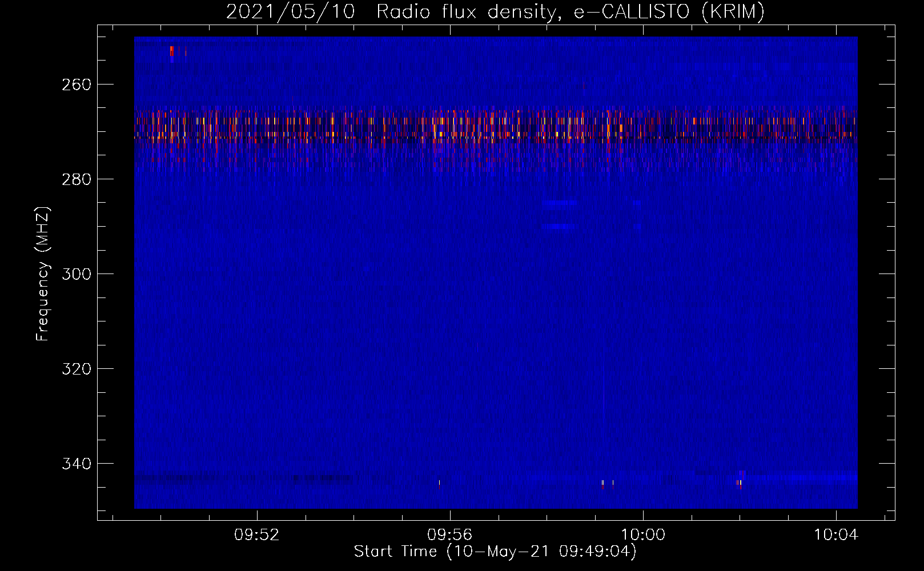Select the 300 frequency tick label
The image size is (924, 571).
coord(77,274)
